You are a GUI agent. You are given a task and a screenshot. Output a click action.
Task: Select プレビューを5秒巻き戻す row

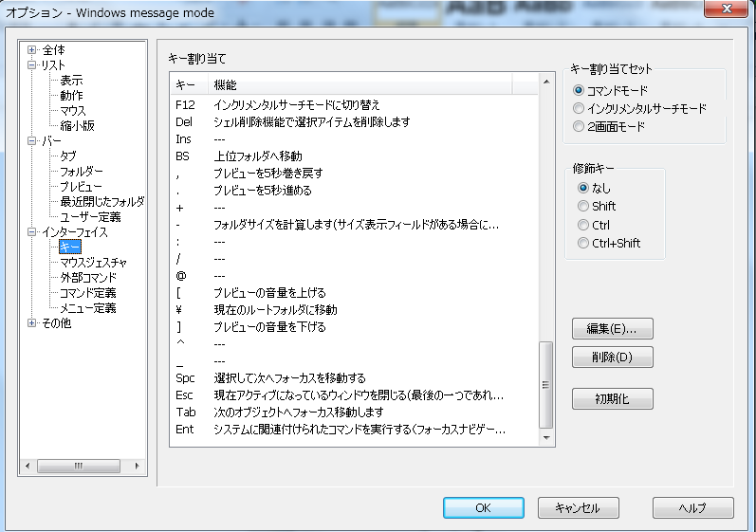coord(355,173)
